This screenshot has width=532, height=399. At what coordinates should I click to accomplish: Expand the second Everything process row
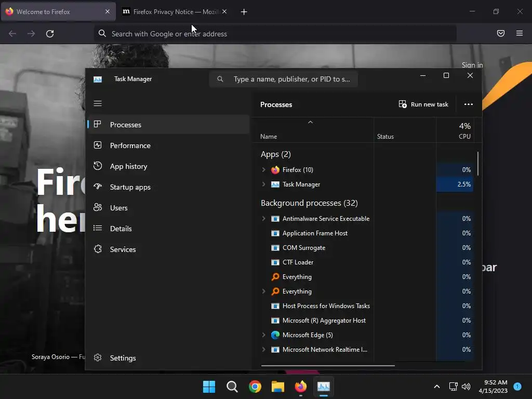263,291
